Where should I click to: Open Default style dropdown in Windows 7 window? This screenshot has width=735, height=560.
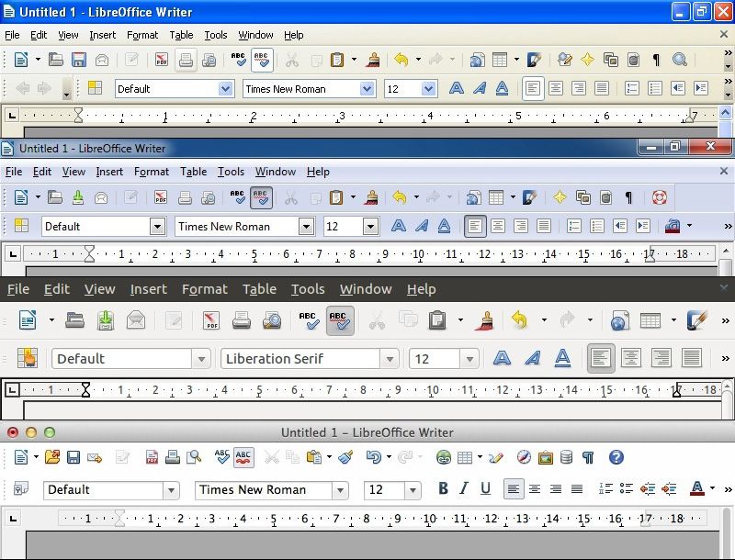click(x=158, y=227)
